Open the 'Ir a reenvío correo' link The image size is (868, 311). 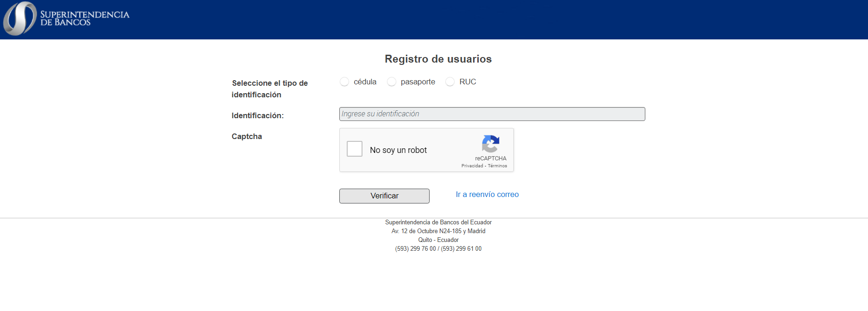click(487, 195)
